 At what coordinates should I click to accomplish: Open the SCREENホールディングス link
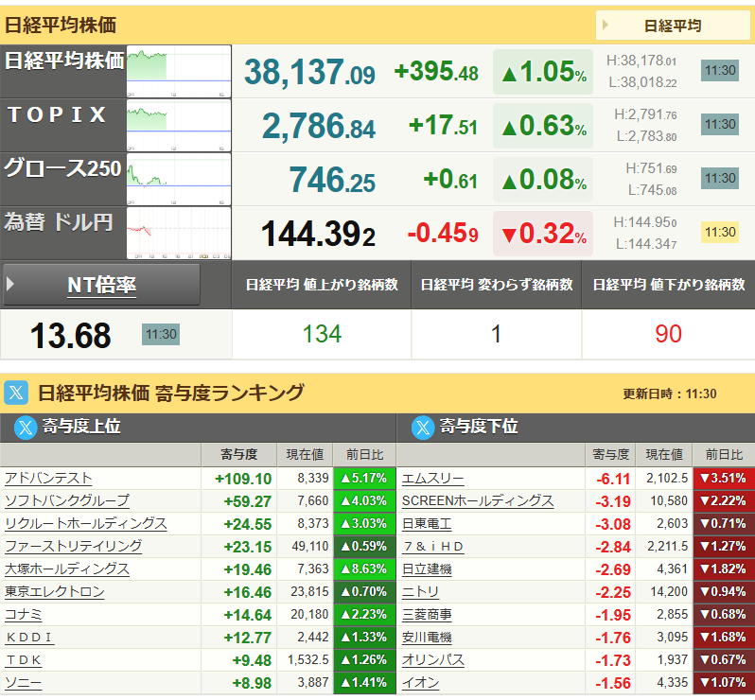(478, 500)
